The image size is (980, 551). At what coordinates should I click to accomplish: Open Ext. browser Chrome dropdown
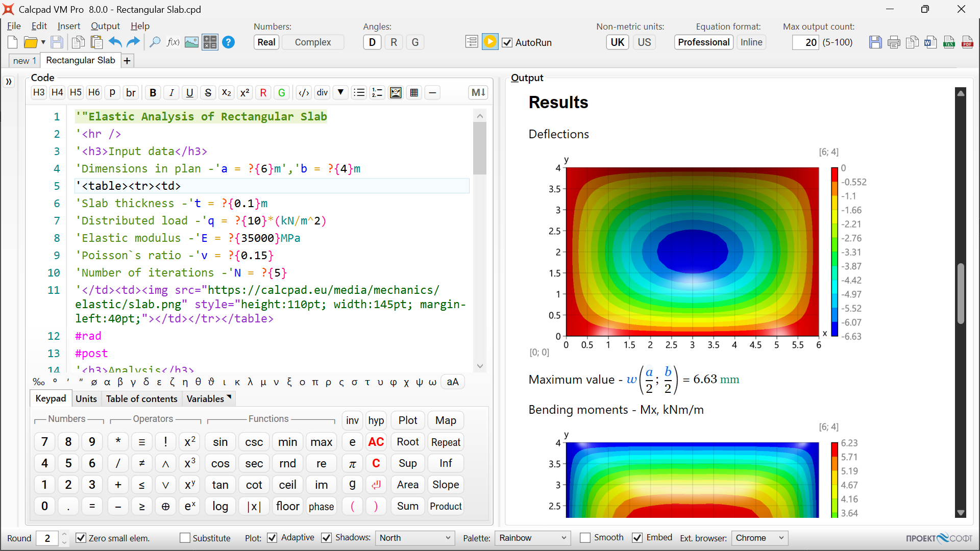click(x=759, y=538)
